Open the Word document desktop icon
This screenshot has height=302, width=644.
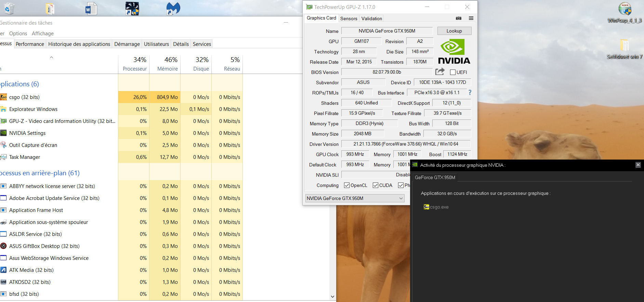(91, 8)
